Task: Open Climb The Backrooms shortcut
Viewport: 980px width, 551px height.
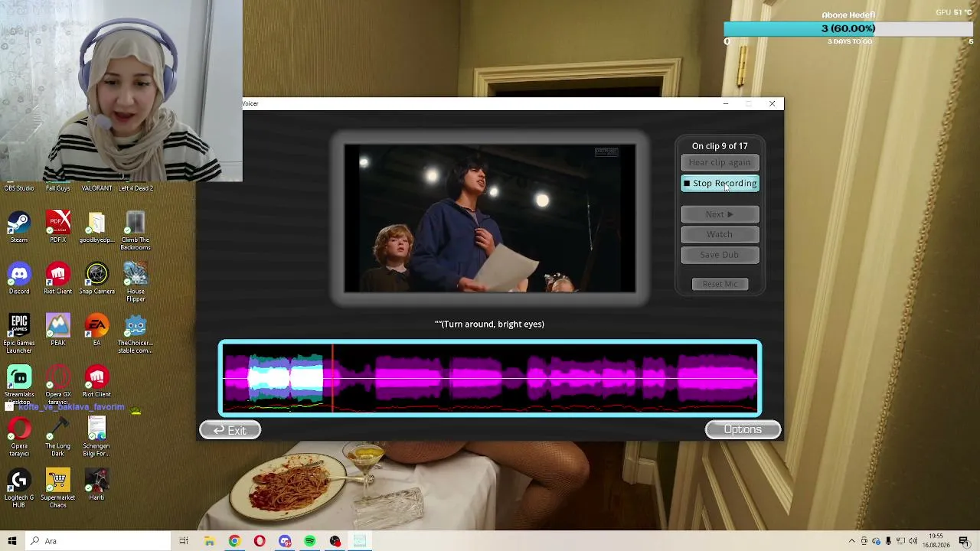Action: [x=136, y=230]
